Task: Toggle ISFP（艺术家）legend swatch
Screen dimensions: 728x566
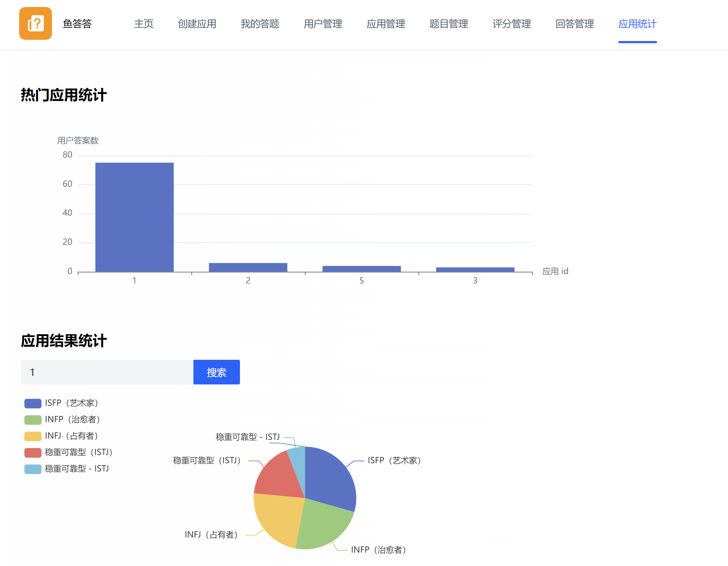Action: coord(33,403)
